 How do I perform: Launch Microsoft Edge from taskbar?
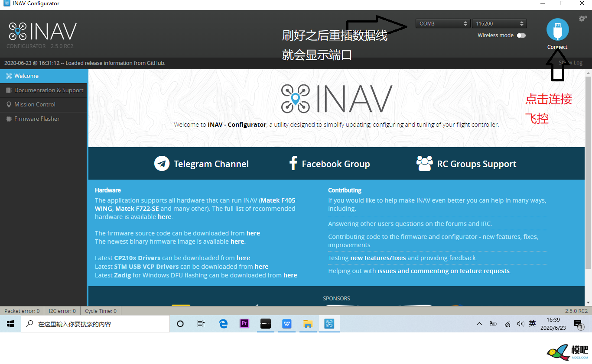tap(223, 324)
